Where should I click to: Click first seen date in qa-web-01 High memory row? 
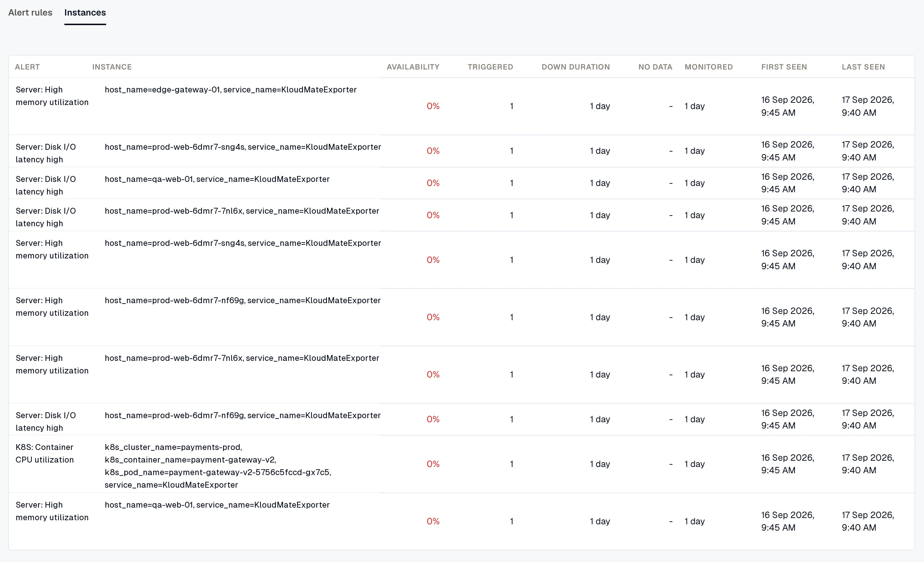(x=788, y=521)
